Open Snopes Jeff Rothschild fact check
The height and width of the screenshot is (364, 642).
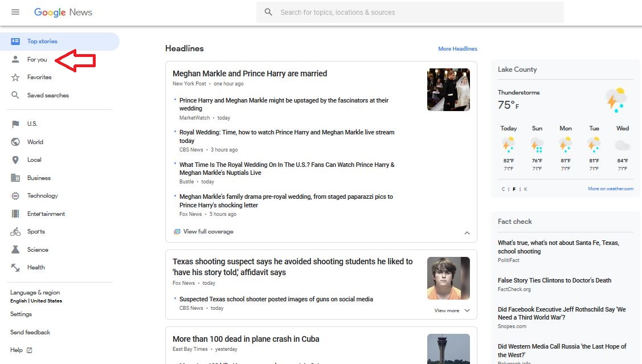(562, 314)
